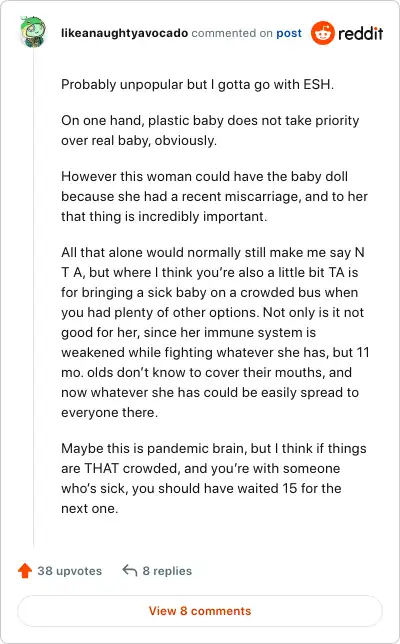The width and height of the screenshot is (400, 644).
Task: Click the word "ESH" in the first line
Action: 317,85
